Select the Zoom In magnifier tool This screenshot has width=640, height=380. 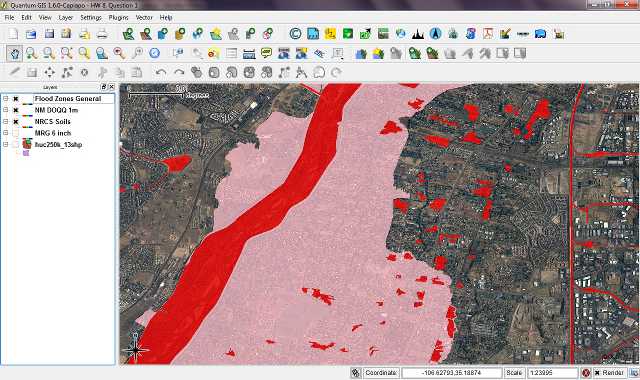coord(31,53)
